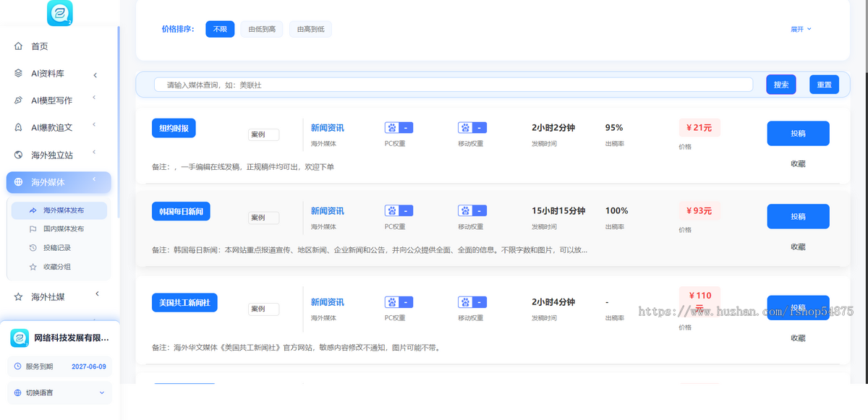The height and width of the screenshot is (420, 868).
Task: Click the 15小时15分钟 publish time
Action: [558, 211]
